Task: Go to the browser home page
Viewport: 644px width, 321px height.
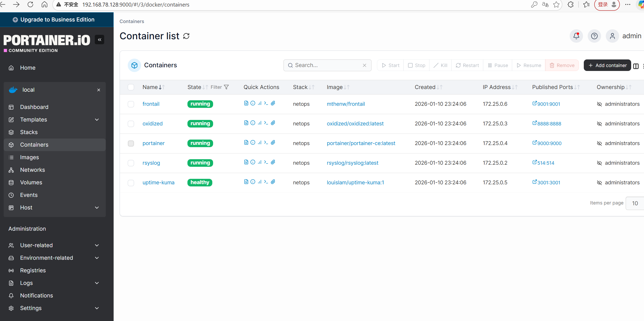Action: coord(45,5)
